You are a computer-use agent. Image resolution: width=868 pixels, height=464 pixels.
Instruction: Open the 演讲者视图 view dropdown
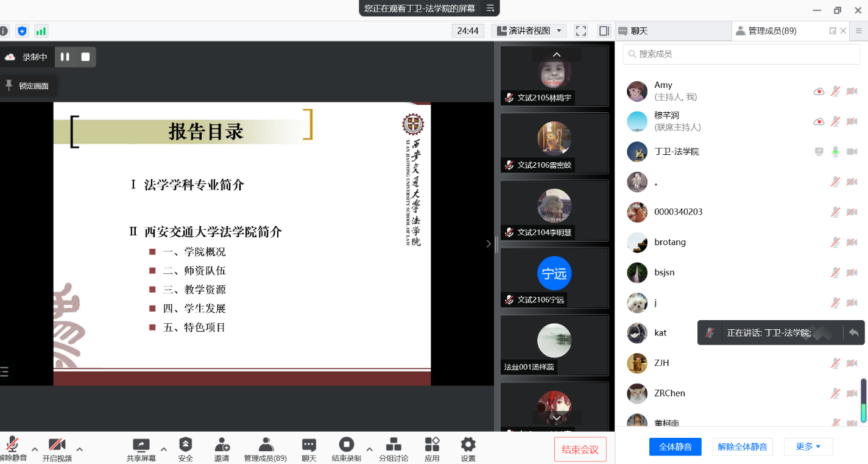(529, 30)
